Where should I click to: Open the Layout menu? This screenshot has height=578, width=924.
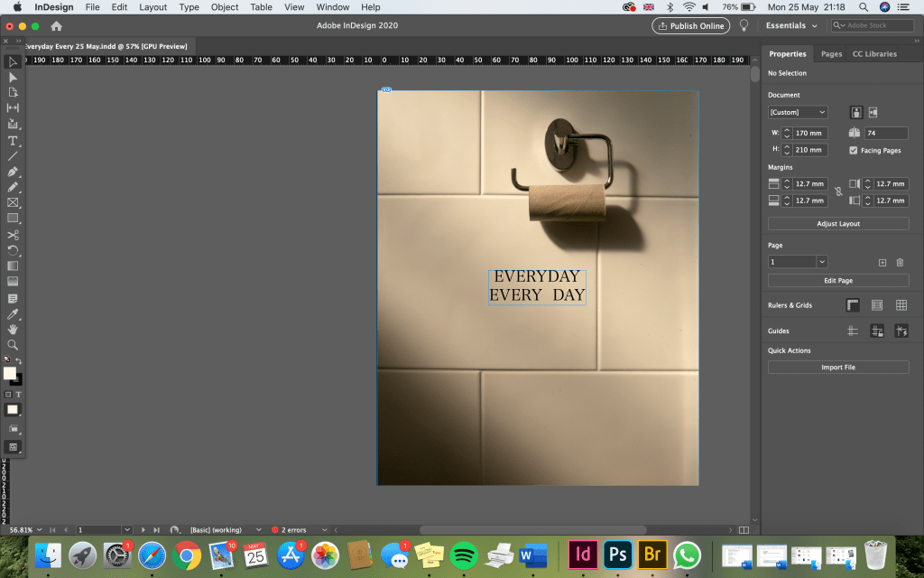152,7
